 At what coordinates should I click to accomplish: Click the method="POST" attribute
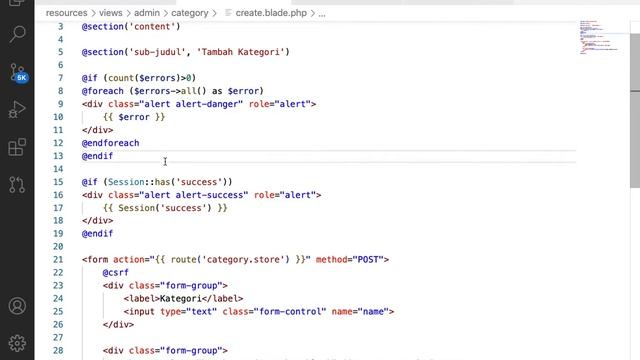pyautogui.click(x=350, y=260)
